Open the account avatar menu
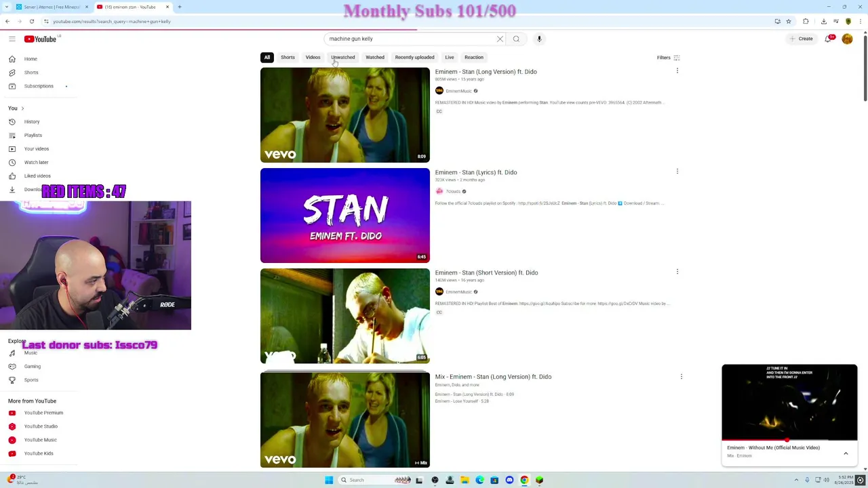Screen dimensions: 868x488 [x=847, y=39]
